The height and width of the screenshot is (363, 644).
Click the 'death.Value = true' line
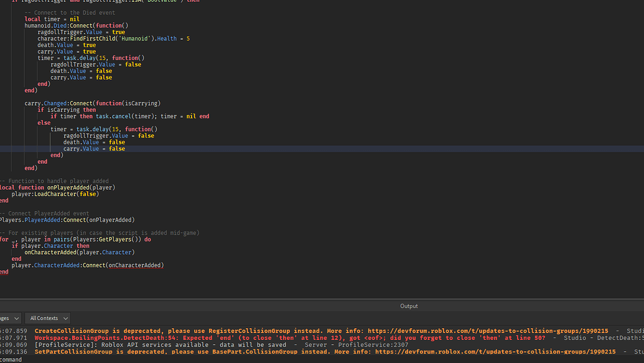tap(67, 45)
